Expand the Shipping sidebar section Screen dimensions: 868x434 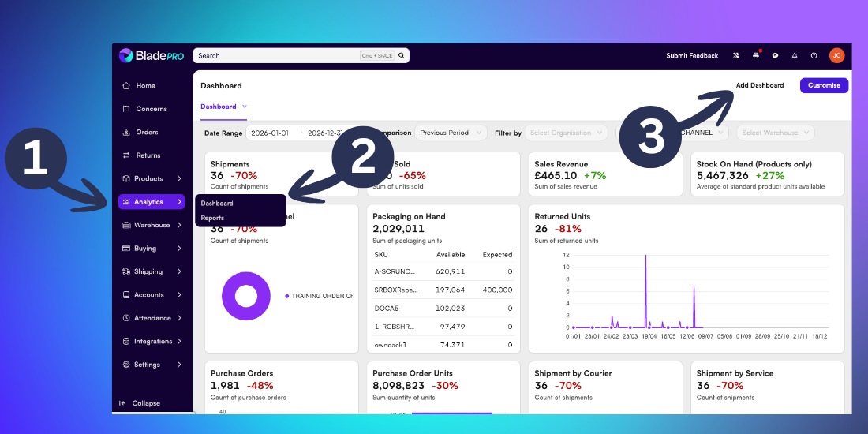click(152, 271)
